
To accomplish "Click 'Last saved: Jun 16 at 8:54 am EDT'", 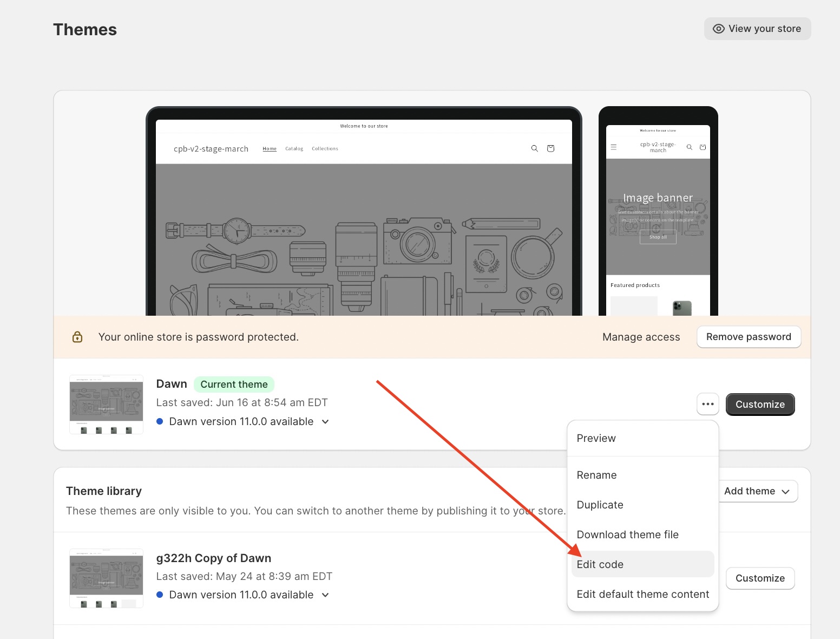I will [x=242, y=402].
